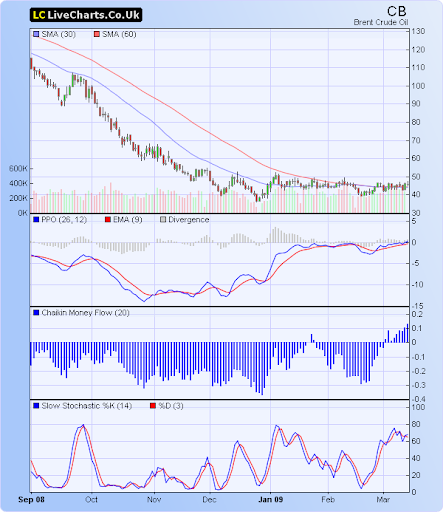The height and width of the screenshot is (512, 443).
Task: Click the CB ticker symbol title
Action: [397, 12]
